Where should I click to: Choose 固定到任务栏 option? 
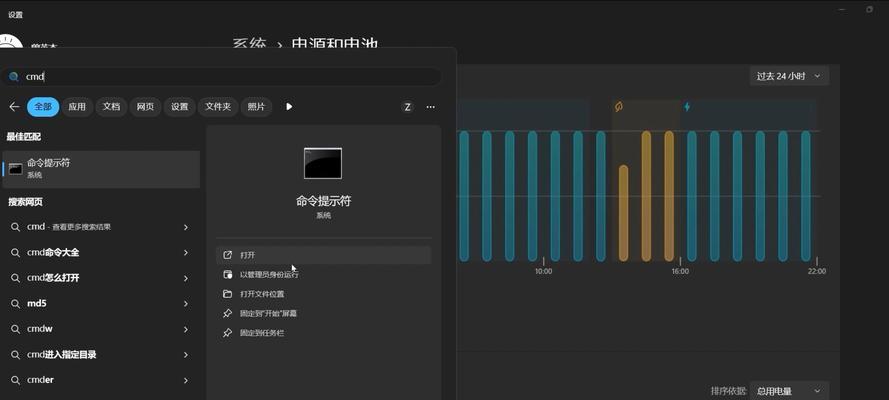click(x=324, y=333)
